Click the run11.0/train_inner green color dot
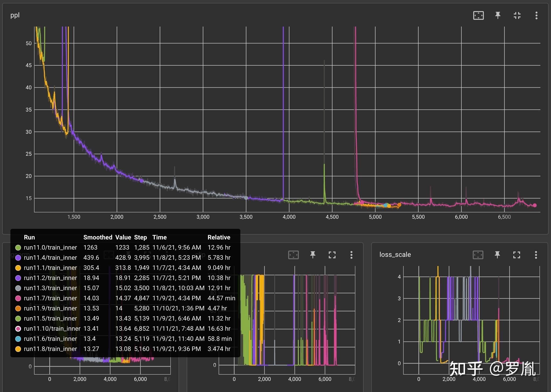Screen dimensions: 551x392 click(x=18, y=247)
